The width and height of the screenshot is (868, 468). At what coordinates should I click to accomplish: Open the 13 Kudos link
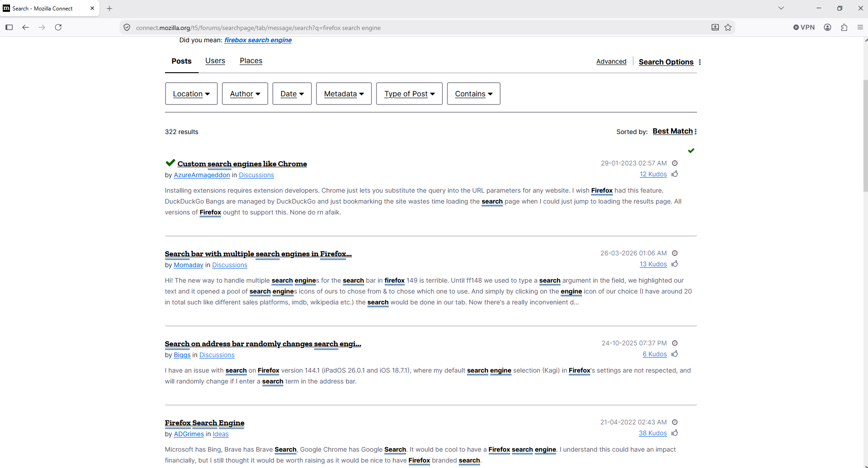pyautogui.click(x=653, y=264)
